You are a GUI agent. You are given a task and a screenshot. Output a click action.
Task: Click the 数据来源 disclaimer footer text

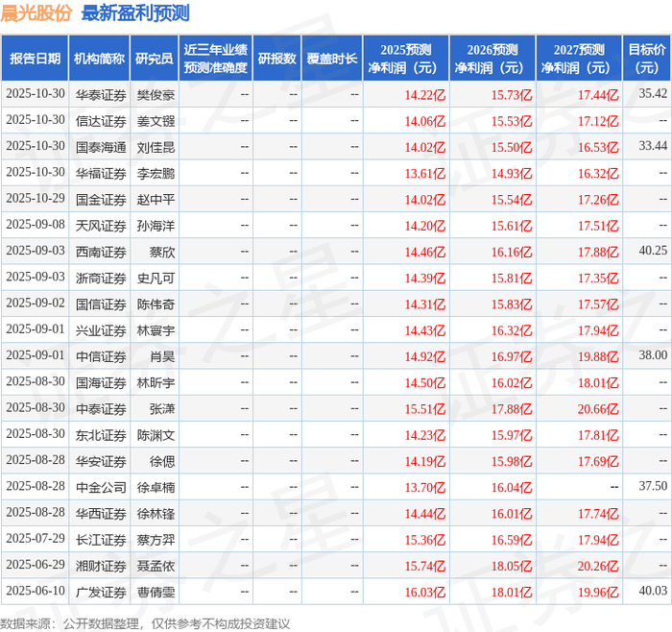tap(145, 623)
